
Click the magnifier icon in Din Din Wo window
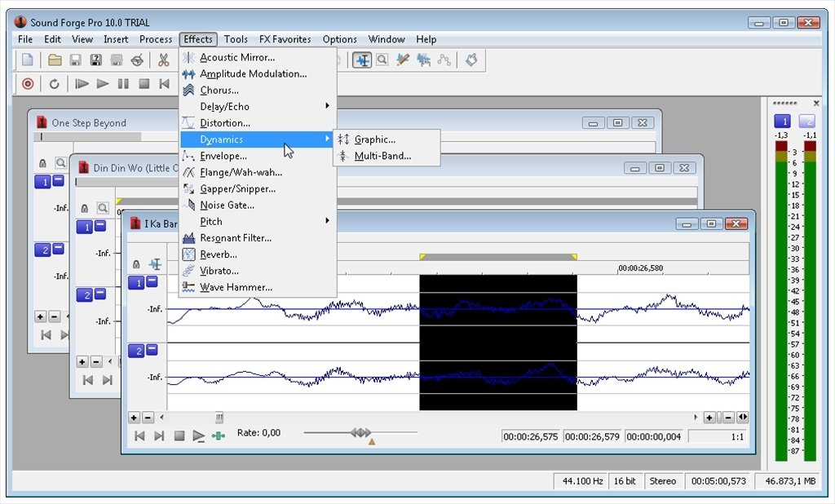[x=103, y=208]
